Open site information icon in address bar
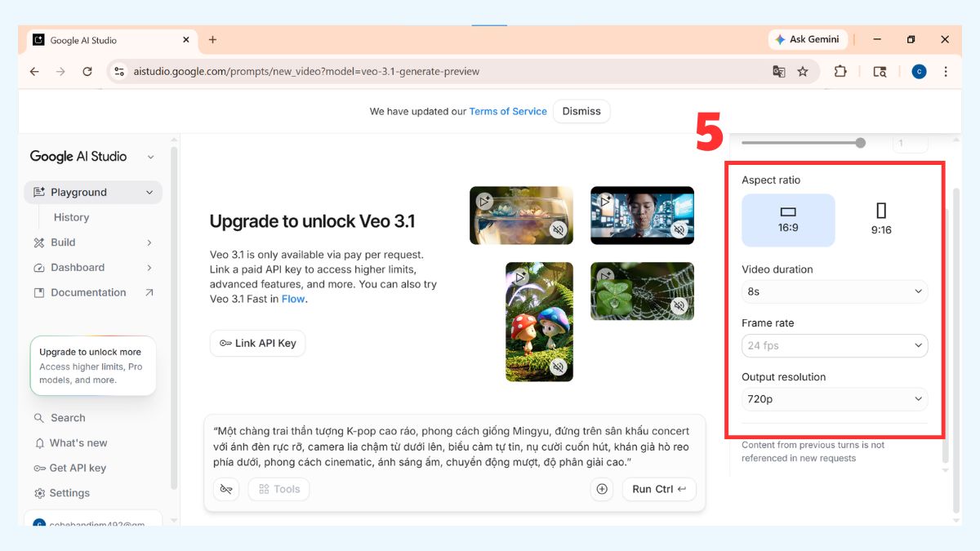 119,72
